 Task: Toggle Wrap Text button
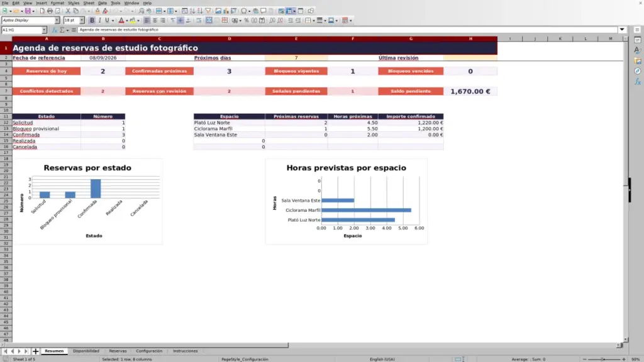[199, 21]
